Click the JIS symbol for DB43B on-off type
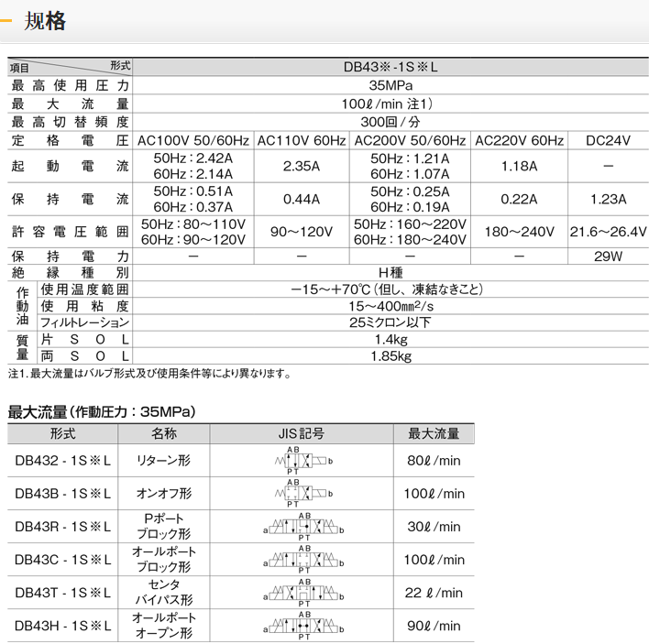The height and width of the screenshot is (644, 649). pyautogui.click(x=302, y=494)
